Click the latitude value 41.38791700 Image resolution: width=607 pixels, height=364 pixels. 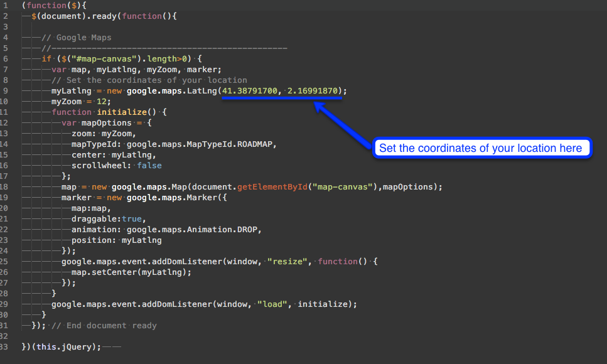tap(250, 91)
